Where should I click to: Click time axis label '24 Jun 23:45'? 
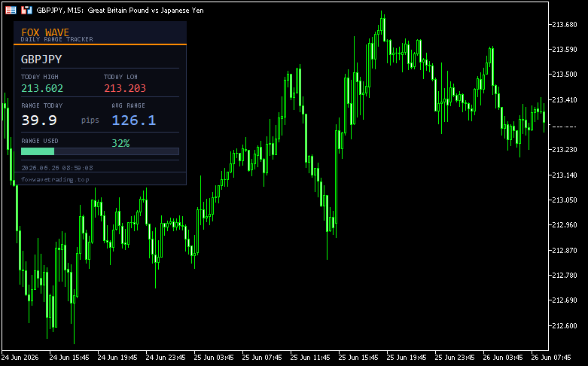point(166,358)
